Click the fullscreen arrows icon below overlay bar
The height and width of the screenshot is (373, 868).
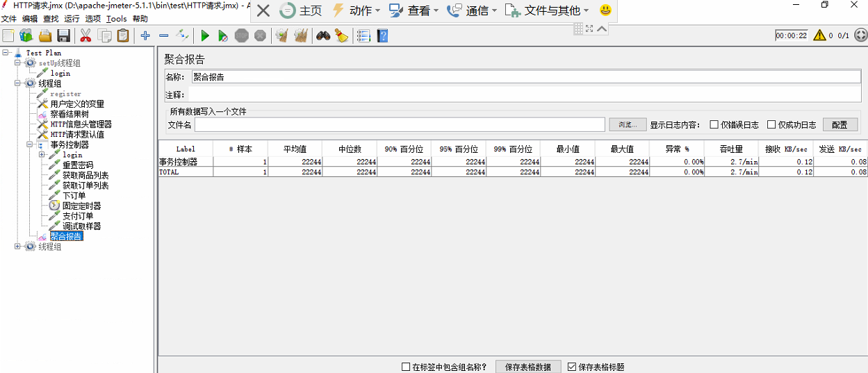[589, 28]
